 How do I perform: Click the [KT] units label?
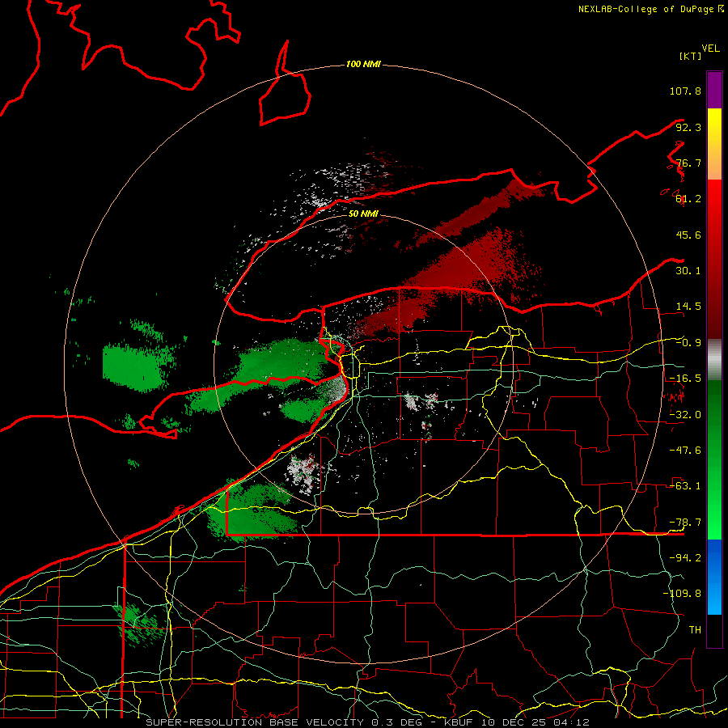[690, 56]
